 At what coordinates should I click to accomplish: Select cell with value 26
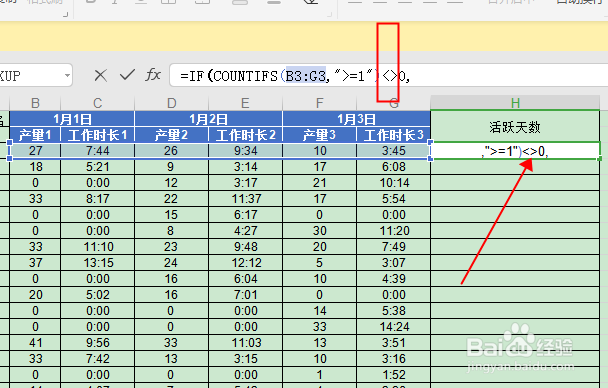[171, 151]
